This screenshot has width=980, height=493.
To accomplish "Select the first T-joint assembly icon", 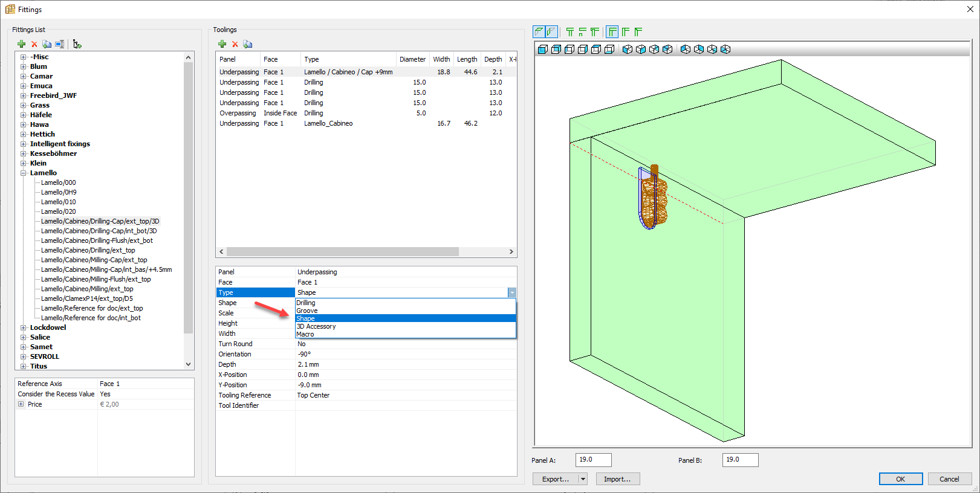I will [x=570, y=32].
